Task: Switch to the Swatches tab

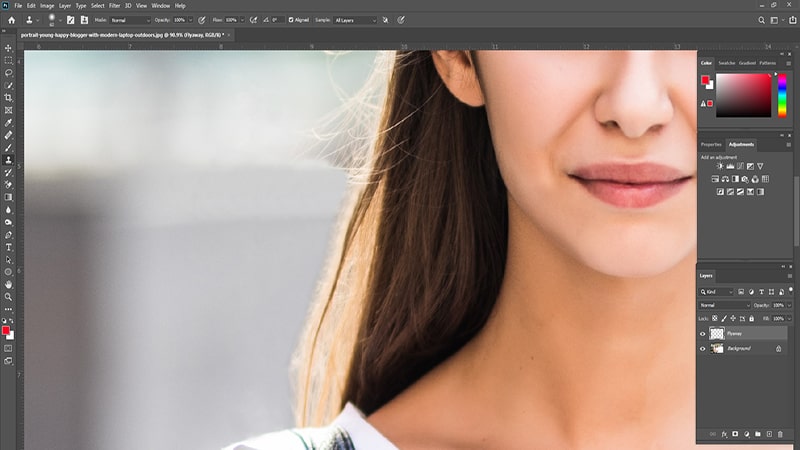Action: [x=727, y=63]
